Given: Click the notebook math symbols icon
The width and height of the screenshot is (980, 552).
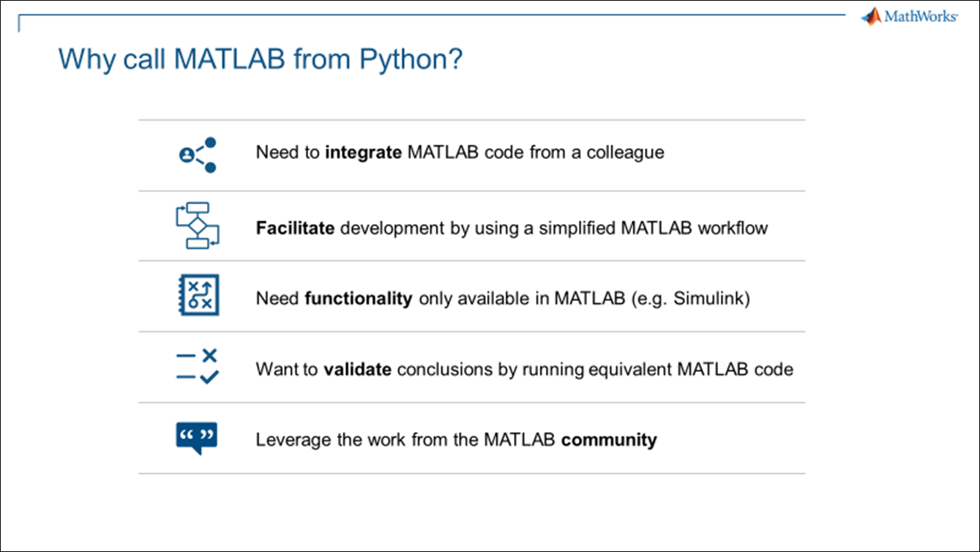Looking at the screenshot, I should (198, 296).
